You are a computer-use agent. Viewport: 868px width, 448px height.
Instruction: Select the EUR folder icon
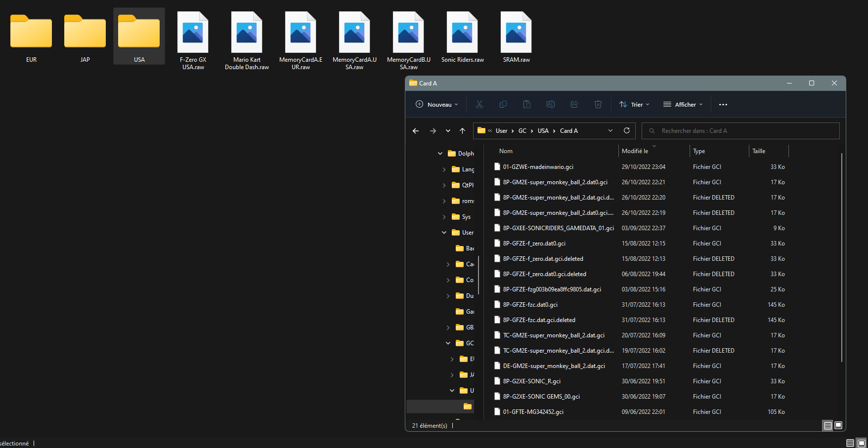(31, 31)
